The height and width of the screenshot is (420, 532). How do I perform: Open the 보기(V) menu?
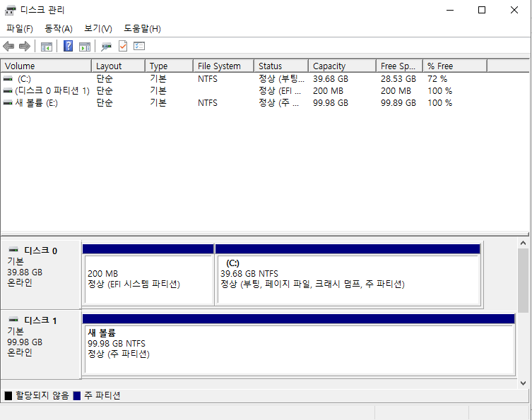point(98,28)
